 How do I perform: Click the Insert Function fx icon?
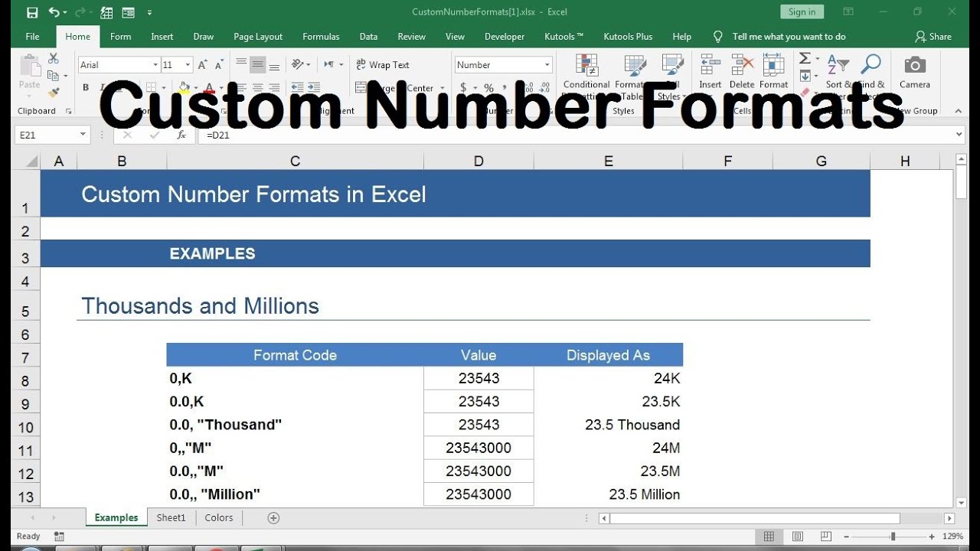tap(181, 135)
